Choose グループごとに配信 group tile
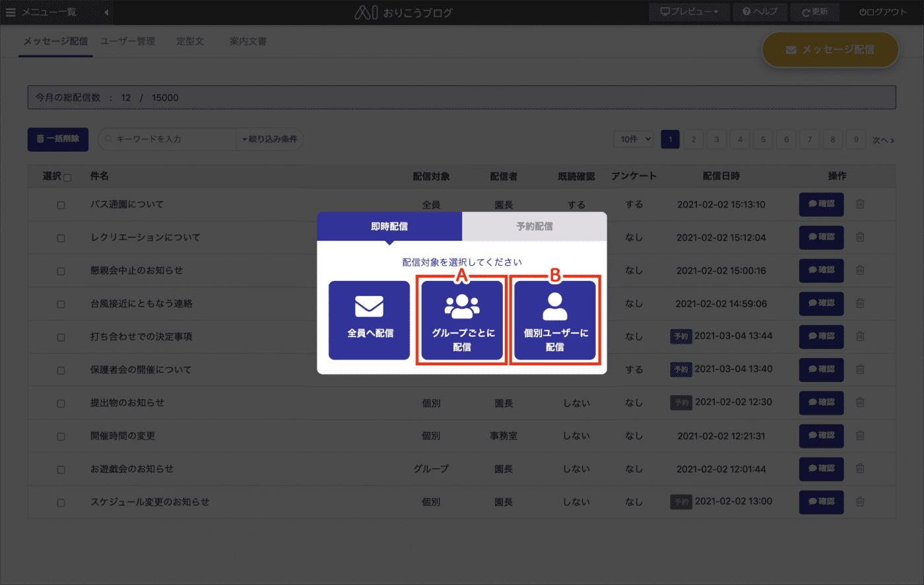This screenshot has height=585, width=924. [x=462, y=321]
